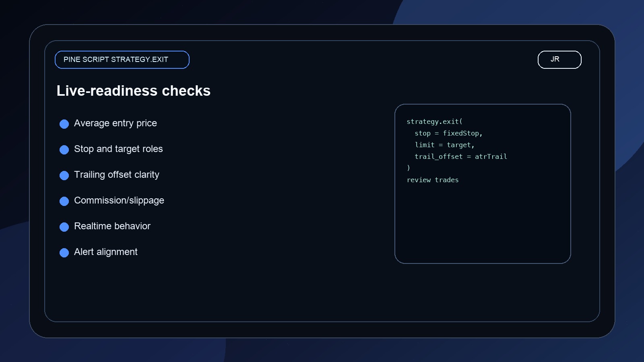This screenshot has height=362, width=644.
Task: Click the review trades link in the code panel
Action: (x=433, y=180)
